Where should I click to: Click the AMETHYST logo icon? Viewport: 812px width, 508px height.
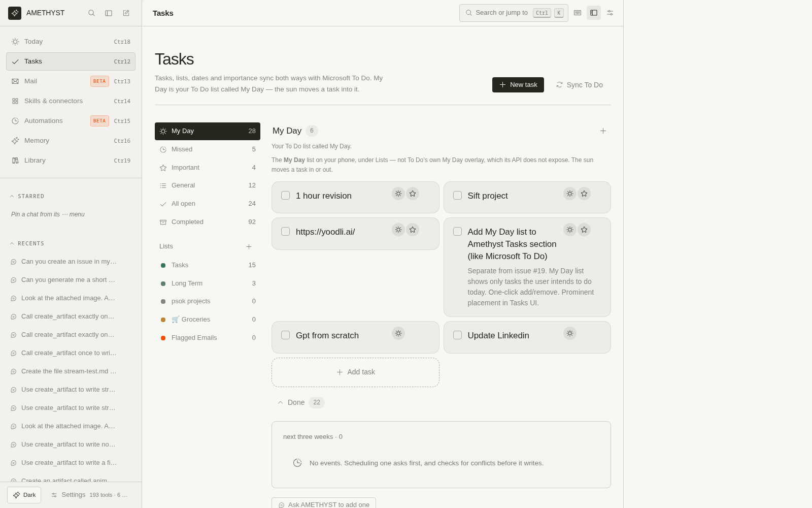(15, 13)
